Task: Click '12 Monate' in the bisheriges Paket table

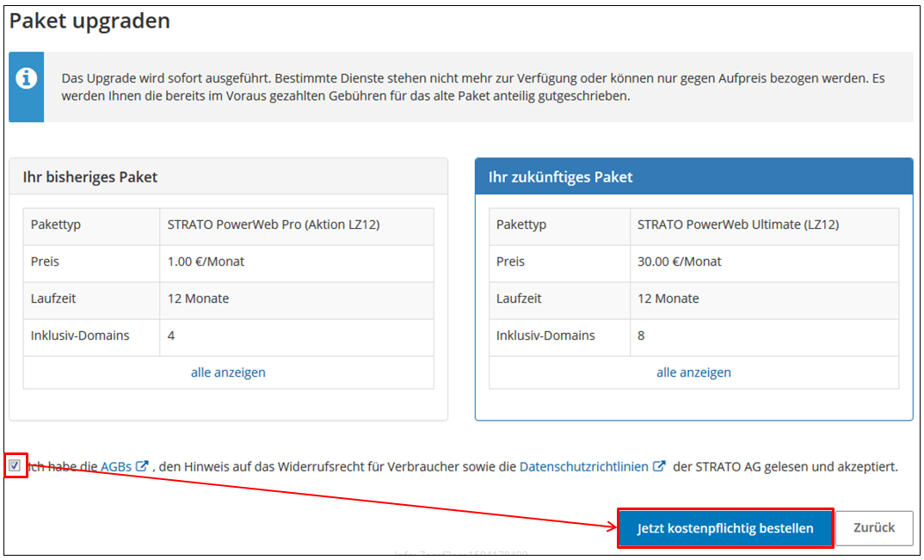Action: point(198,298)
